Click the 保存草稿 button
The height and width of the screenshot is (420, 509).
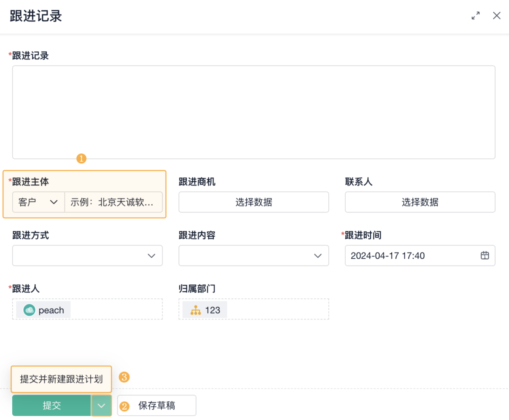157,406
